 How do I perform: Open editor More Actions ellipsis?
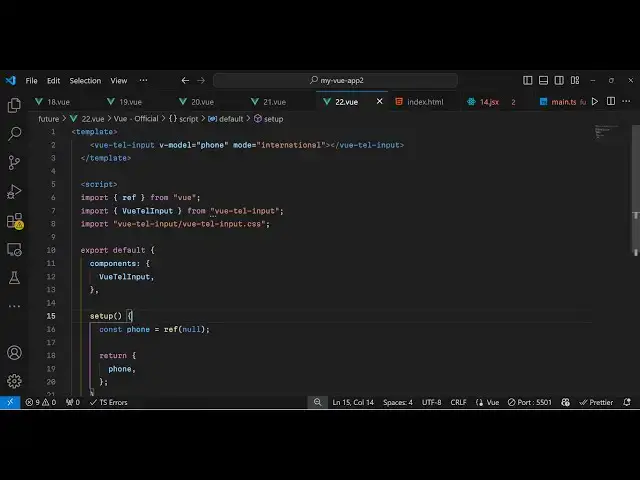[x=627, y=101]
